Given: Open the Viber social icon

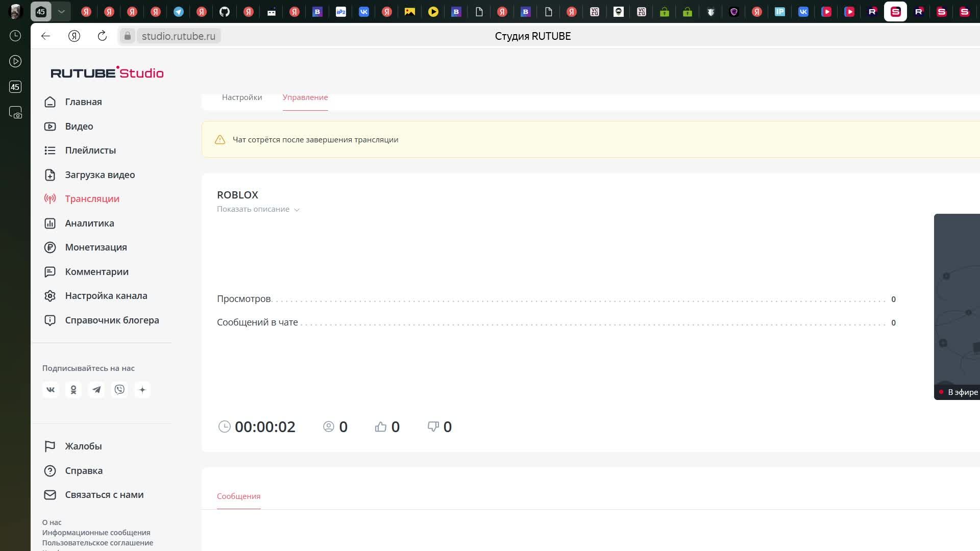Looking at the screenshot, I should click(x=119, y=390).
